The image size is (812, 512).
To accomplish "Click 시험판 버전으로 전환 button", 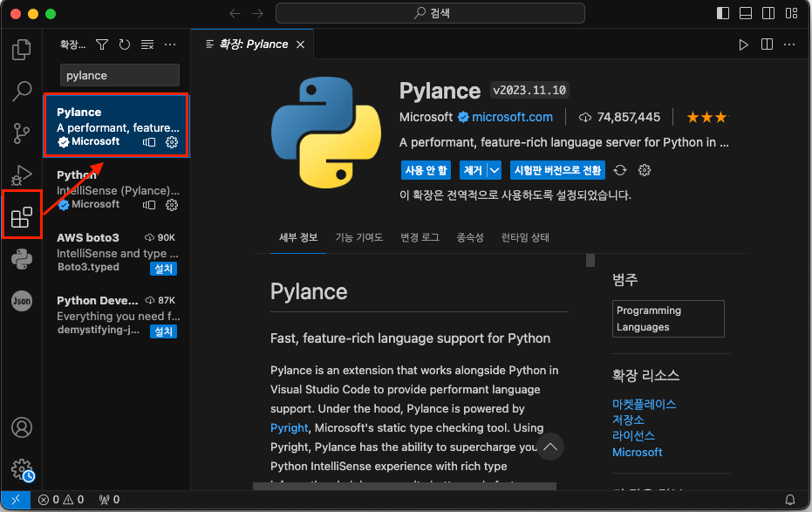I will pyautogui.click(x=557, y=170).
